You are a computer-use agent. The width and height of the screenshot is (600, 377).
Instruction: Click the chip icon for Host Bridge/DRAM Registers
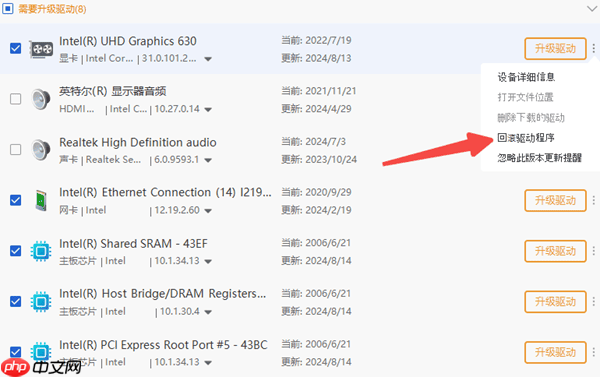coord(41,302)
